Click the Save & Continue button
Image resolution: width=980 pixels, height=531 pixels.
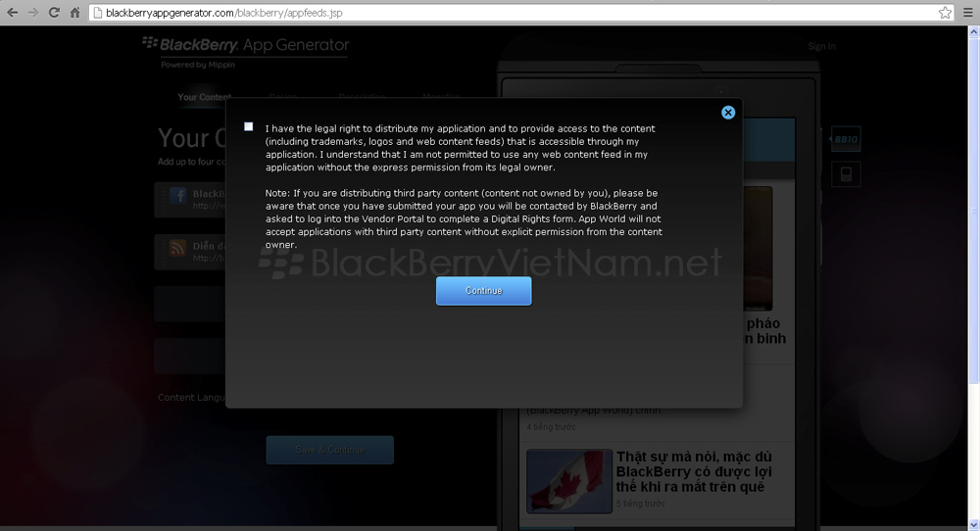[330, 450]
